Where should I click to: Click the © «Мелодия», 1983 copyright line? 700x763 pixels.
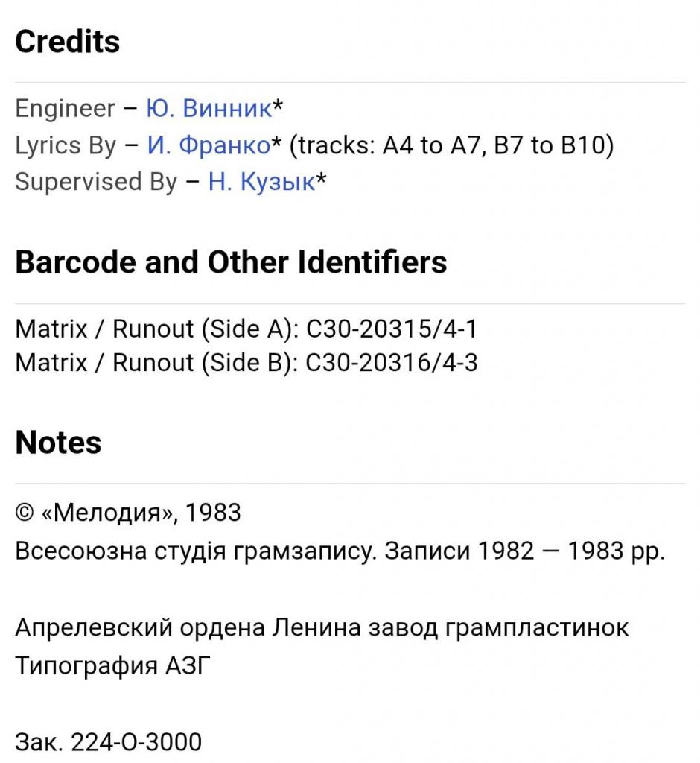point(128,513)
